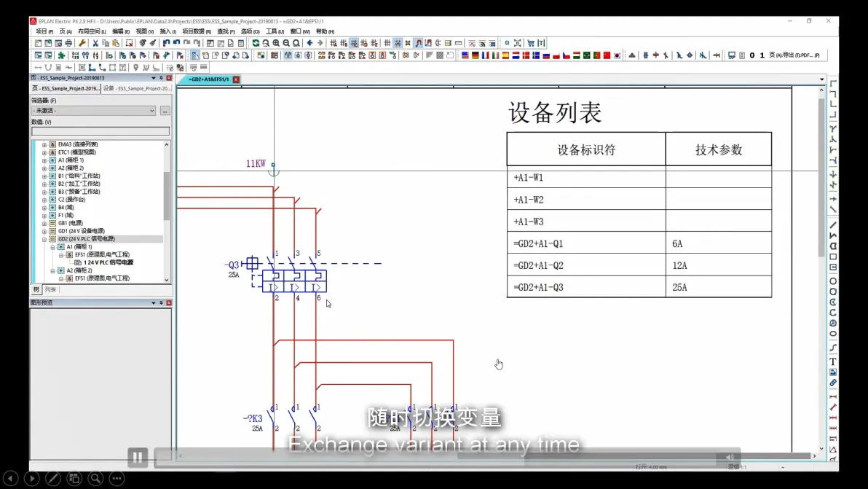Open the 工具 menu
Screen dimensions: 868x489
275,31
